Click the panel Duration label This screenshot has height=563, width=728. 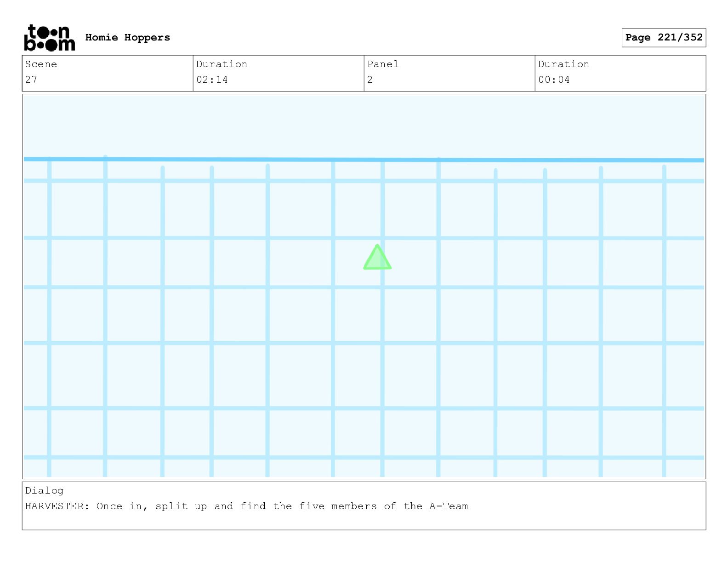pyautogui.click(x=563, y=64)
